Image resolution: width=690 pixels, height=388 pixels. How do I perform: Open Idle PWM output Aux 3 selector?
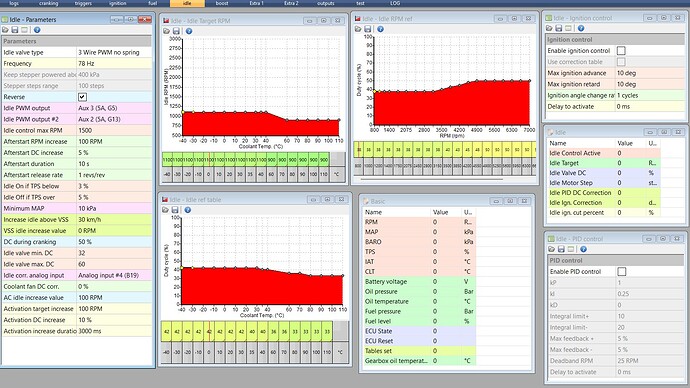click(114, 108)
